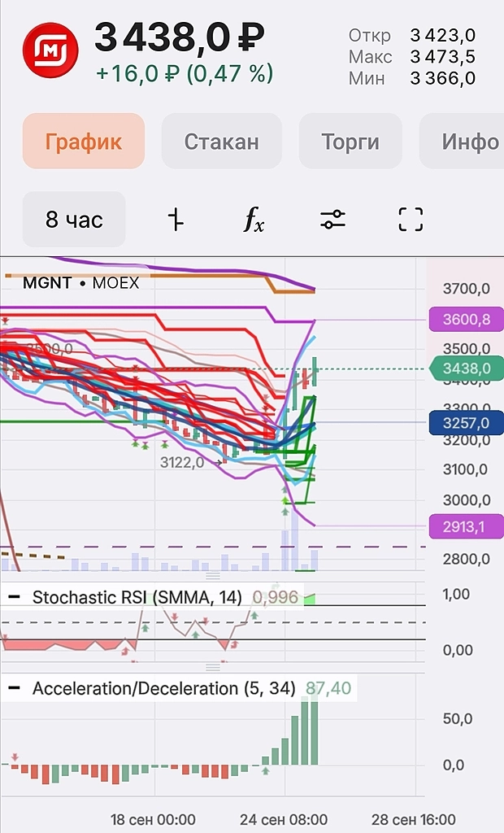Tap the Stochastic RSI value 0,996
Screen dimensions: 504x833
pyautogui.click(x=275, y=597)
